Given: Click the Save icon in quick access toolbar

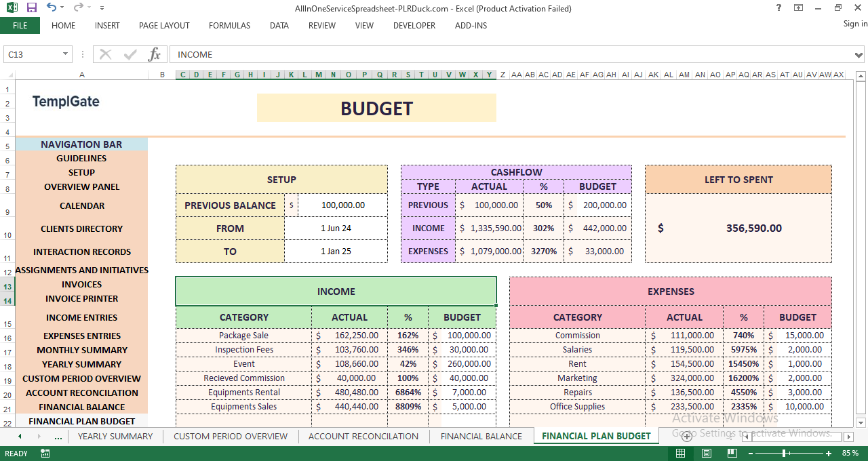Looking at the screenshot, I should click(31, 8).
